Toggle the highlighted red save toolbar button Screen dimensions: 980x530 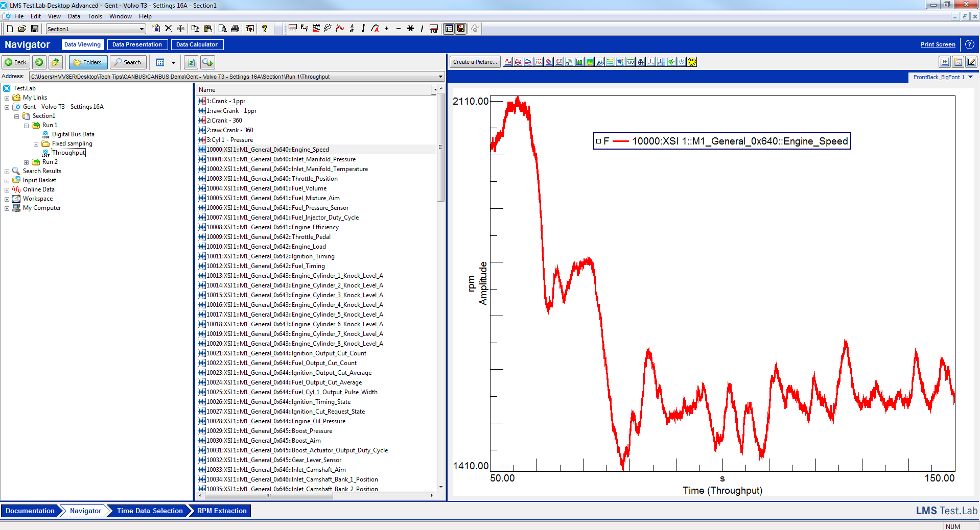pyautogui.click(x=461, y=29)
